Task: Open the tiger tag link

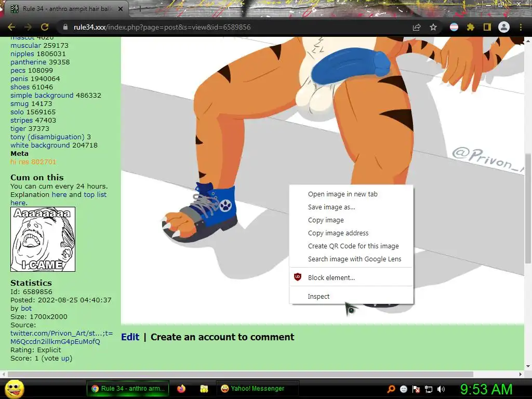Action: 18,129
